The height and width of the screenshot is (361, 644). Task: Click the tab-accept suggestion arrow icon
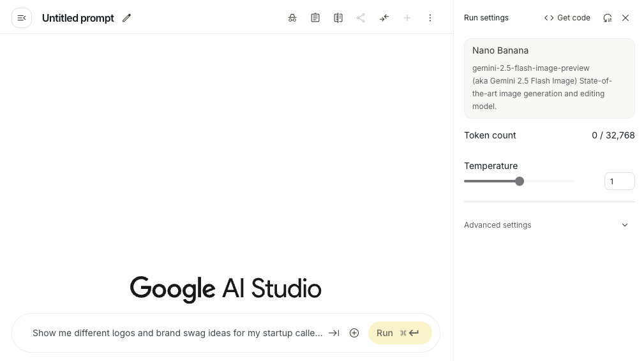pyautogui.click(x=334, y=333)
